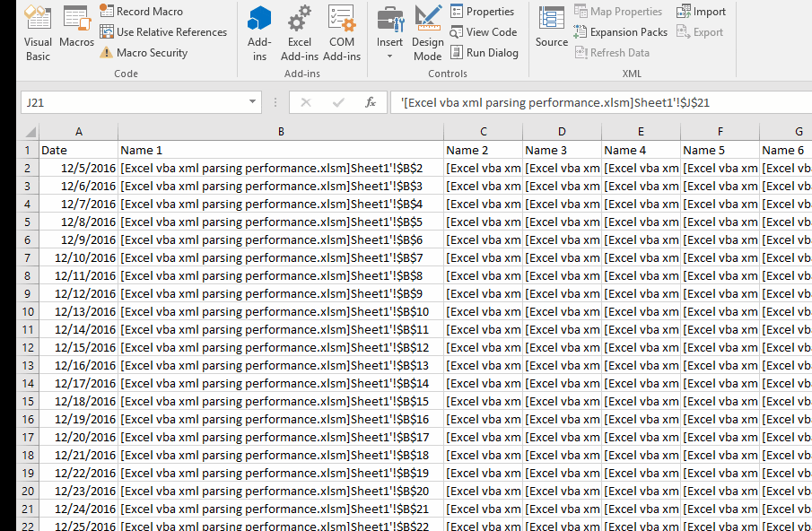Viewport: 812px width, 531px height.
Task: Select the Name 6 header cell
Action: [786, 150]
